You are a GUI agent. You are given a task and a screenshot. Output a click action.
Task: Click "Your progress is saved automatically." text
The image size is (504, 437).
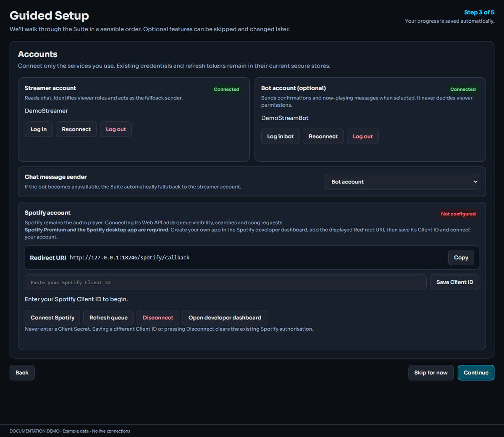pyautogui.click(x=449, y=21)
